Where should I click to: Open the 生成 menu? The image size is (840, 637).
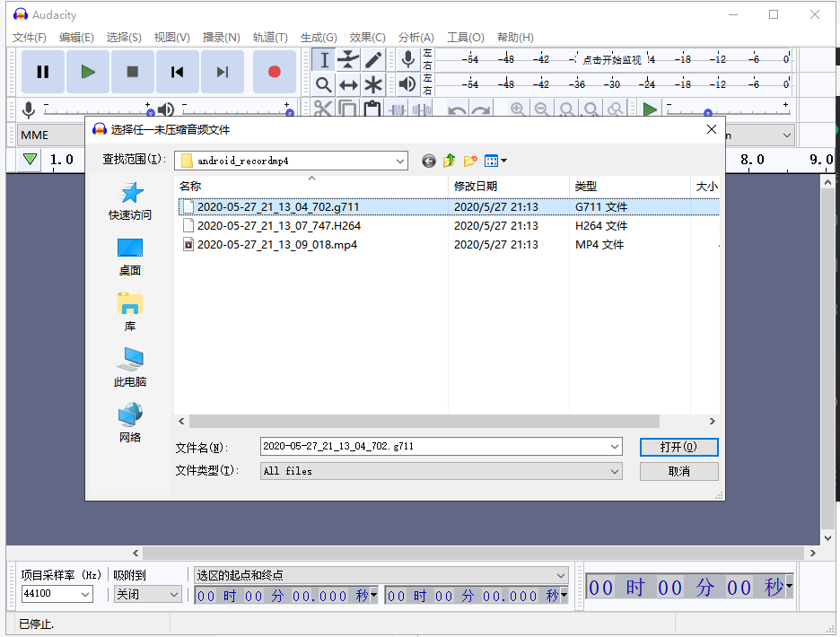click(318, 38)
